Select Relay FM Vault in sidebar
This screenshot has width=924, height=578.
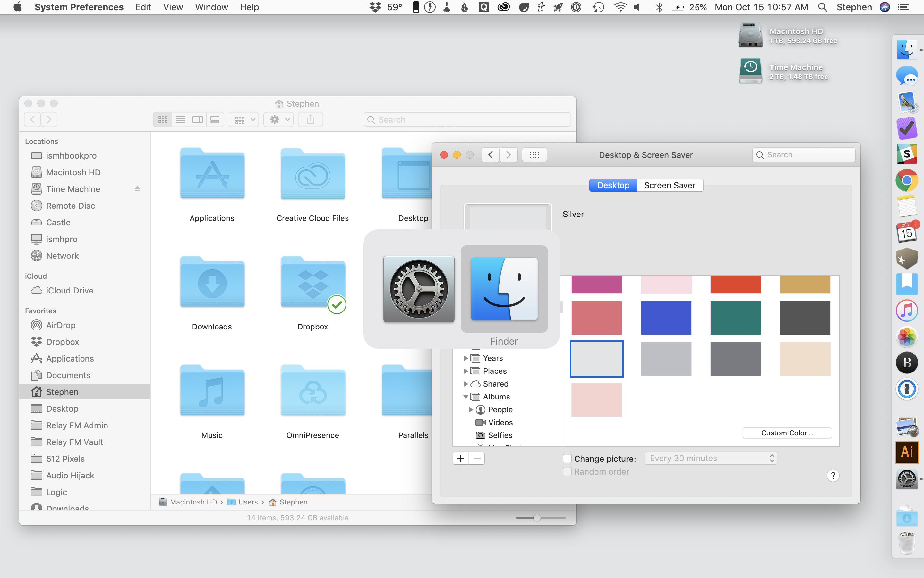coord(85,442)
